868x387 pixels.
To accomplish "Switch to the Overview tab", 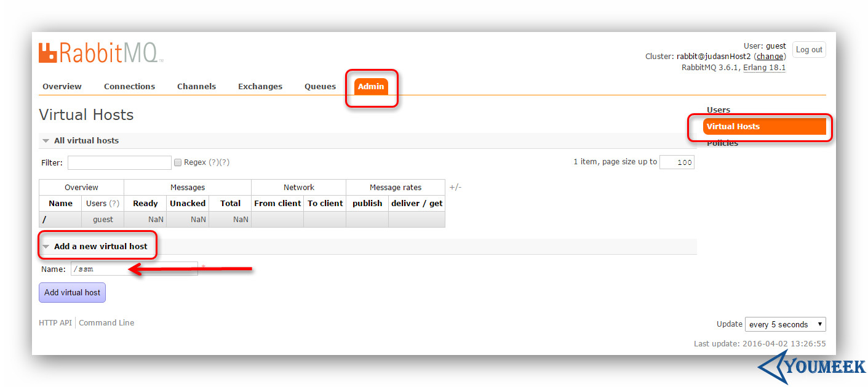I will pyautogui.click(x=62, y=86).
